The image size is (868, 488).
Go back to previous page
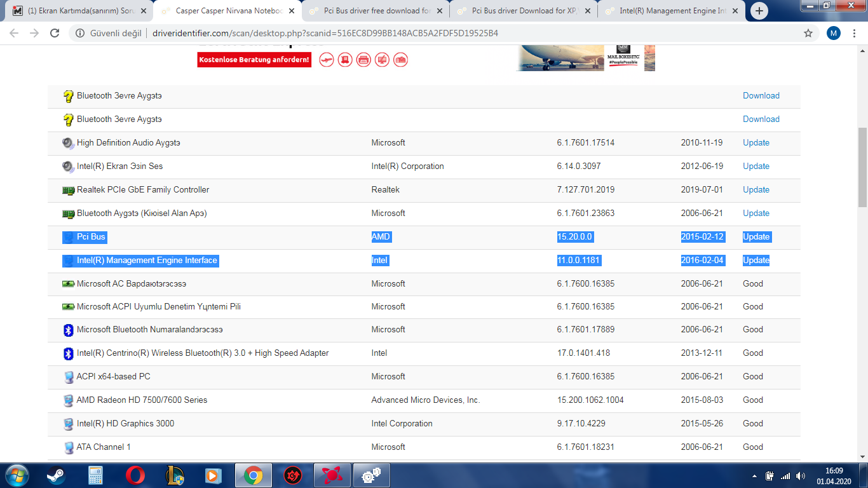point(14,33)
